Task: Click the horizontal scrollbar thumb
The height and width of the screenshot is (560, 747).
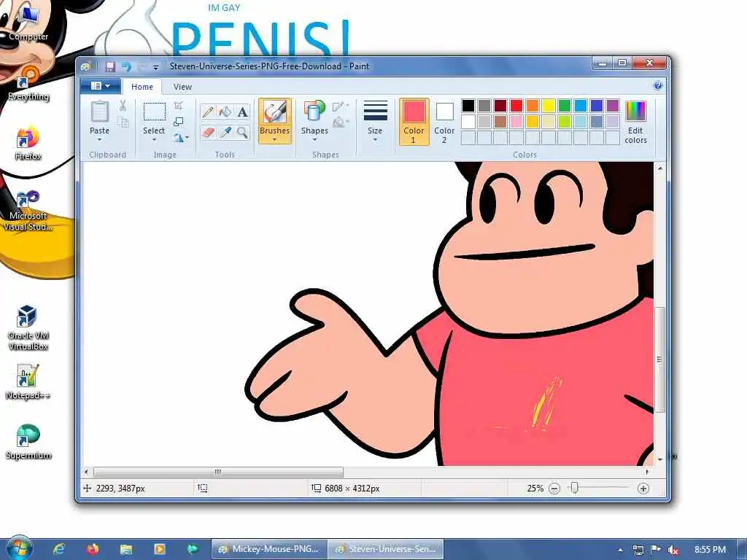Action: click(x=218, y=472)
